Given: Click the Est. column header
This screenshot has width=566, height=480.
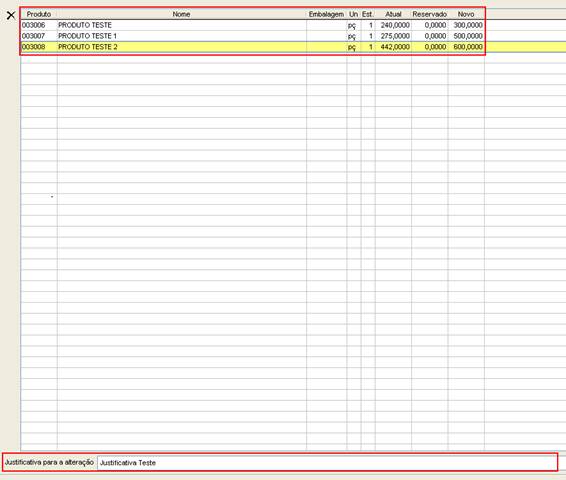Looking at the screenshot, I should click(367, 14).
